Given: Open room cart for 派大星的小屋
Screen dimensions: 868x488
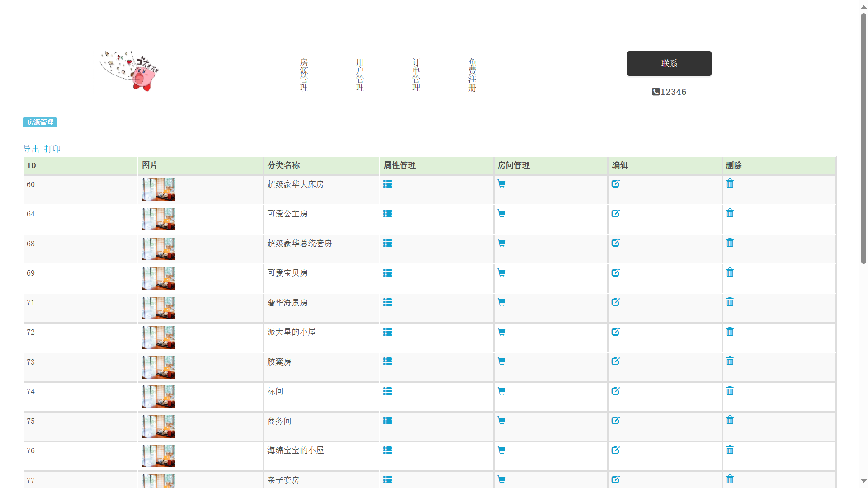Looking at the screenshot, I should (501, 332).
